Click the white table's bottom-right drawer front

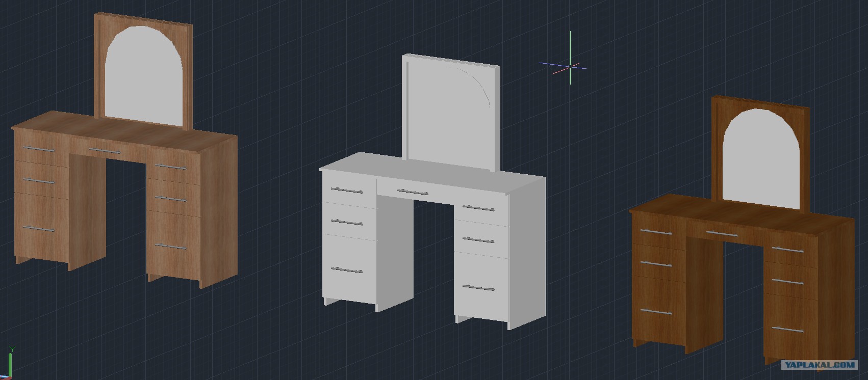tap(481, 288)
